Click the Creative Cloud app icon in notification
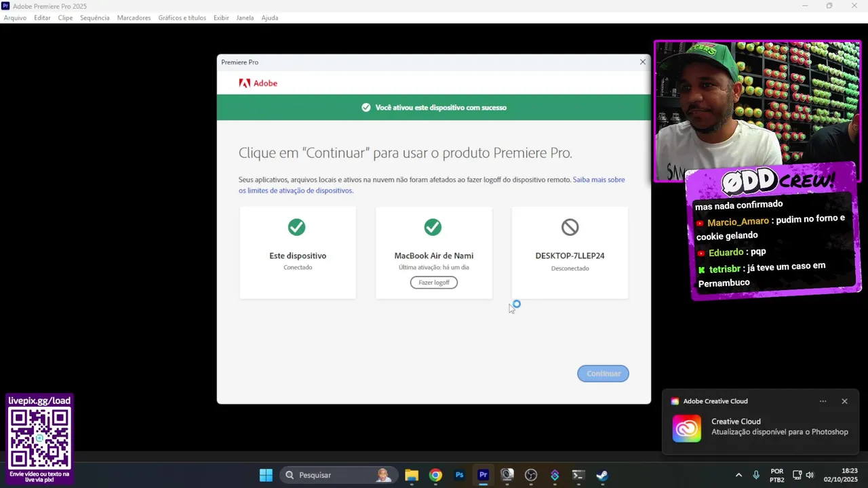This screenshot has height=488, width=868. pyautogui.click(x=686, y=429)
